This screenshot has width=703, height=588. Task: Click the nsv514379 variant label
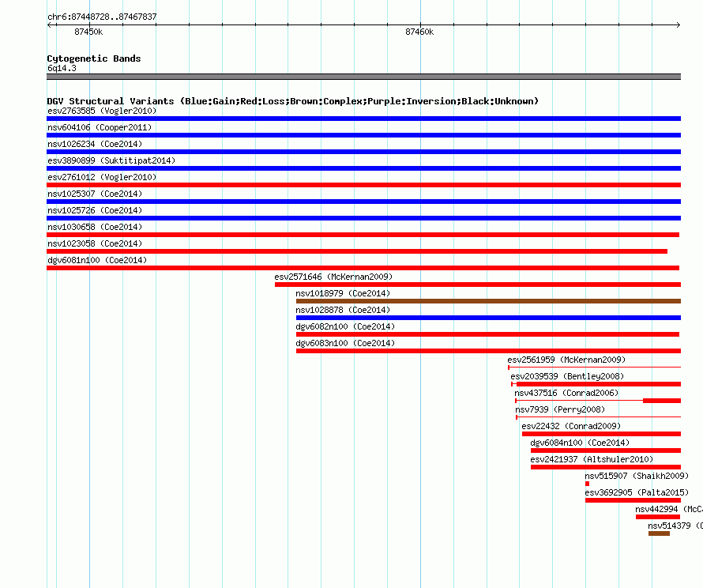click(x=675, y=526)
